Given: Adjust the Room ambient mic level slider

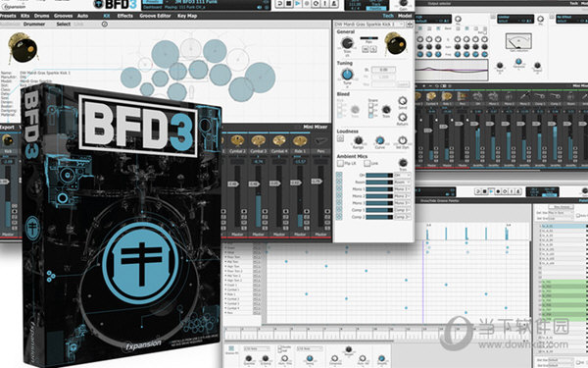Looking at the screenshot, I should (x=379, y=183).
